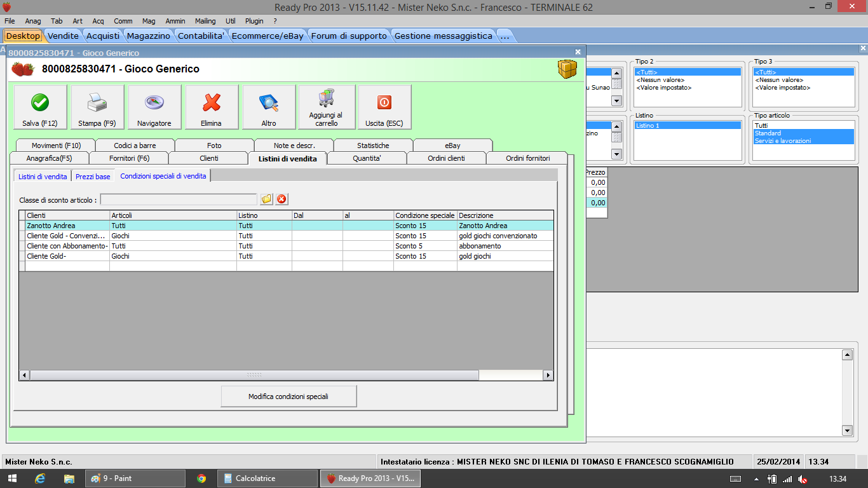Launch Internet Explorer from the taskbar

[41, 478]
